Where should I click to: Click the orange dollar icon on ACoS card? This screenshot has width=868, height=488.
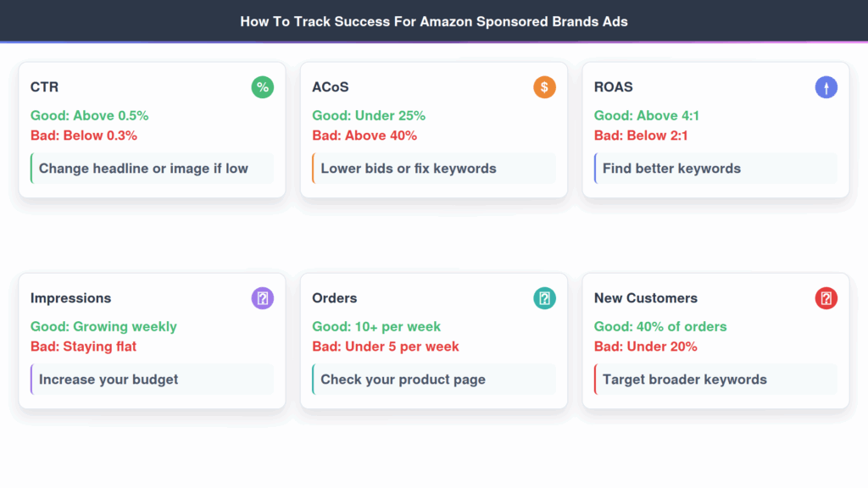coord(544,86)
